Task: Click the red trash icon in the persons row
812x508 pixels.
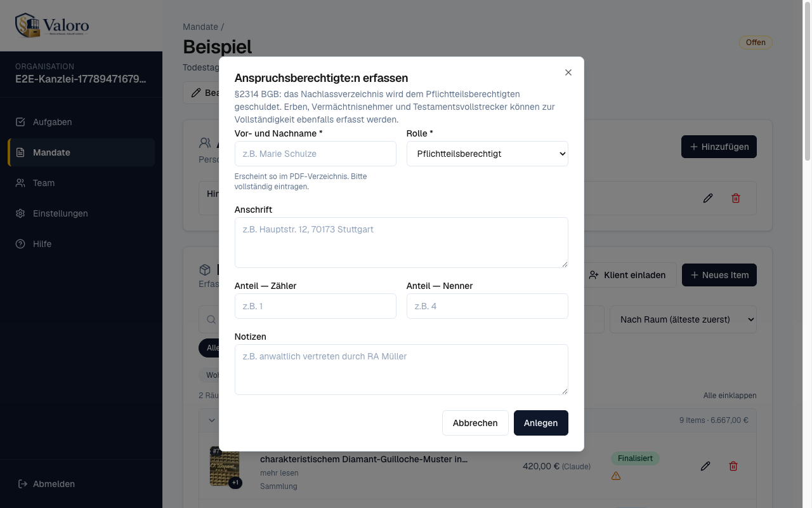Action: click(736, 198)
